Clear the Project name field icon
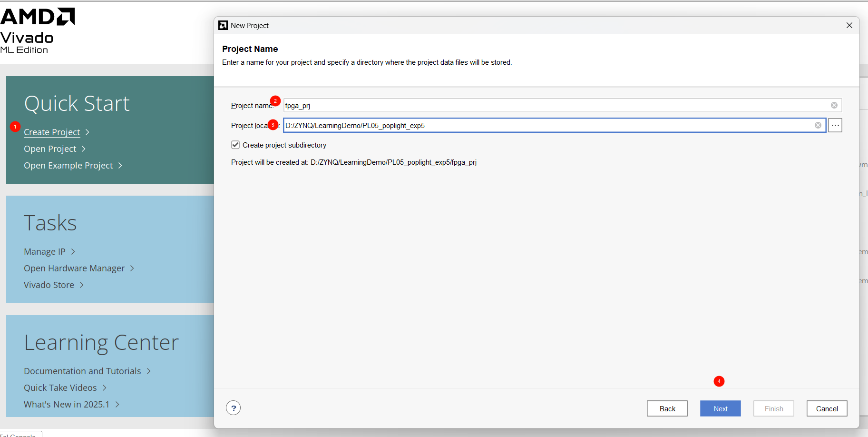The height and width of the screenshot is (437, 868). coord(834,105)
